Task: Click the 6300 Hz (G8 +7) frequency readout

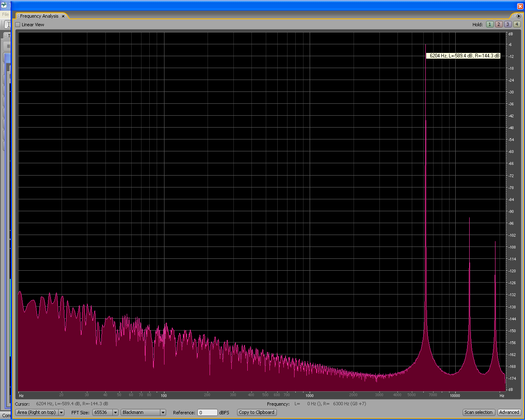Action: [349, 404]
